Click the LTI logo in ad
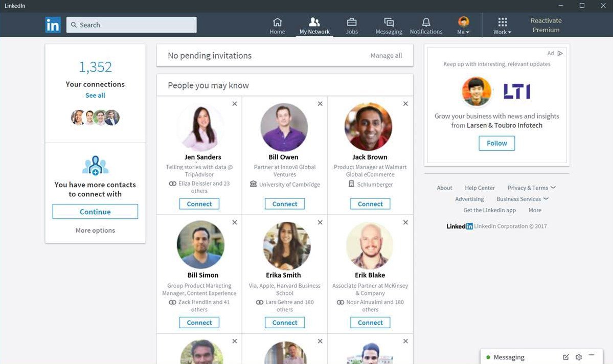Screen dimensions: 613x364 (517, 92)
